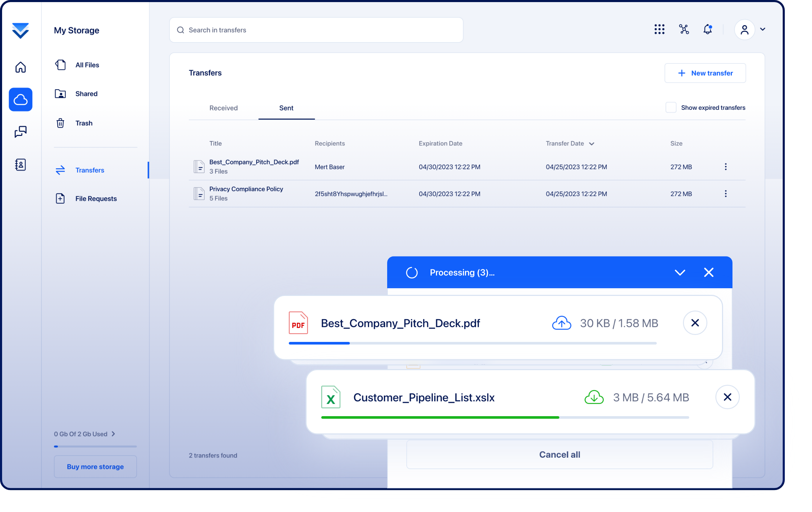Cancel the Best_Company_Pitch_Deck.pdf upload
The width and height of the screenshot is (812, 512).
tap(695, 323)
